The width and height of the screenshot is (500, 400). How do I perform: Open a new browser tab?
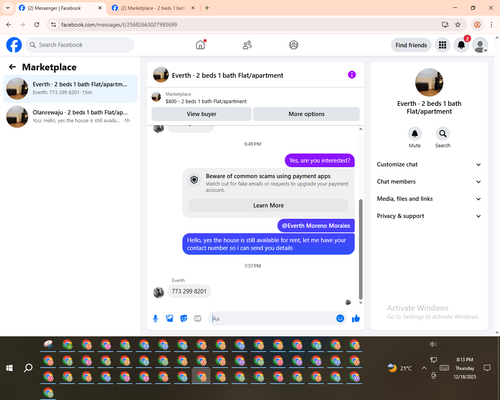(x=207, y=8)
